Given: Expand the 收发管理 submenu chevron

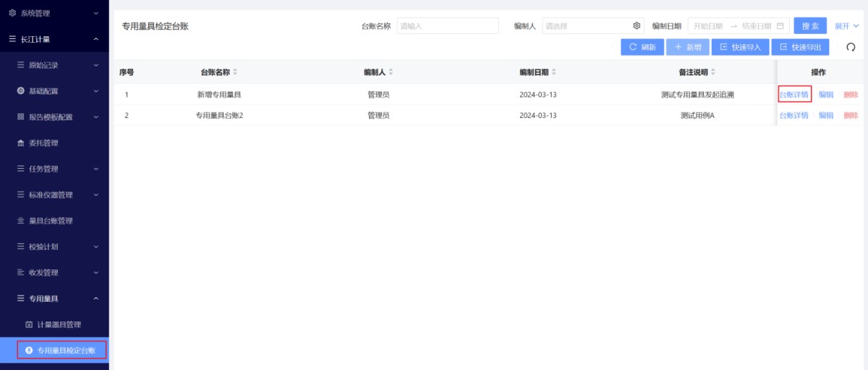Looking at the screenshot, I should pos(96,273).
